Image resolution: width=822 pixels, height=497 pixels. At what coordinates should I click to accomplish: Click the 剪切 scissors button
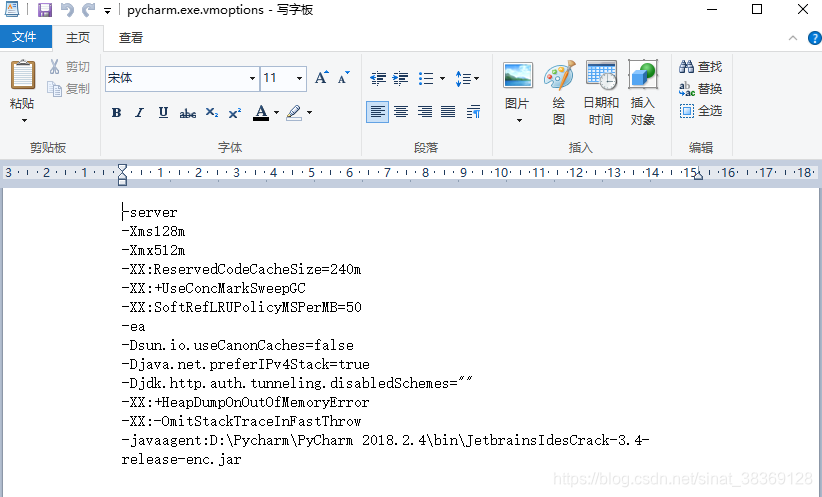(69, 67)
